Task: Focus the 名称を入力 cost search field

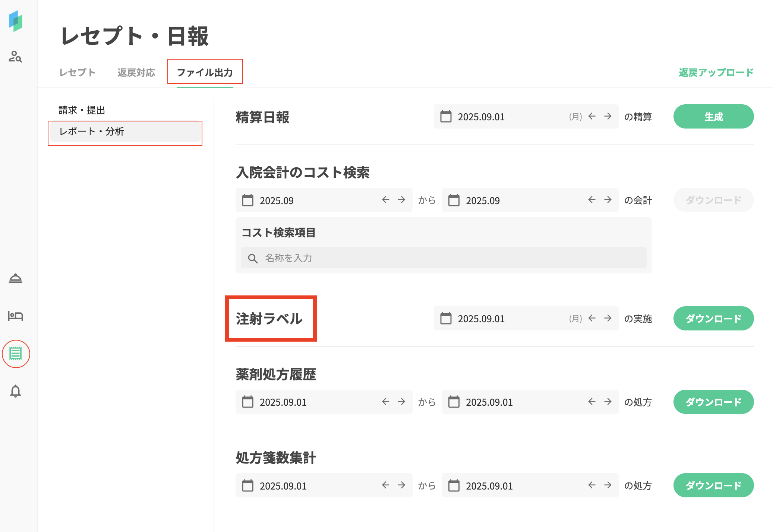Action: click(x=444, y=258)
